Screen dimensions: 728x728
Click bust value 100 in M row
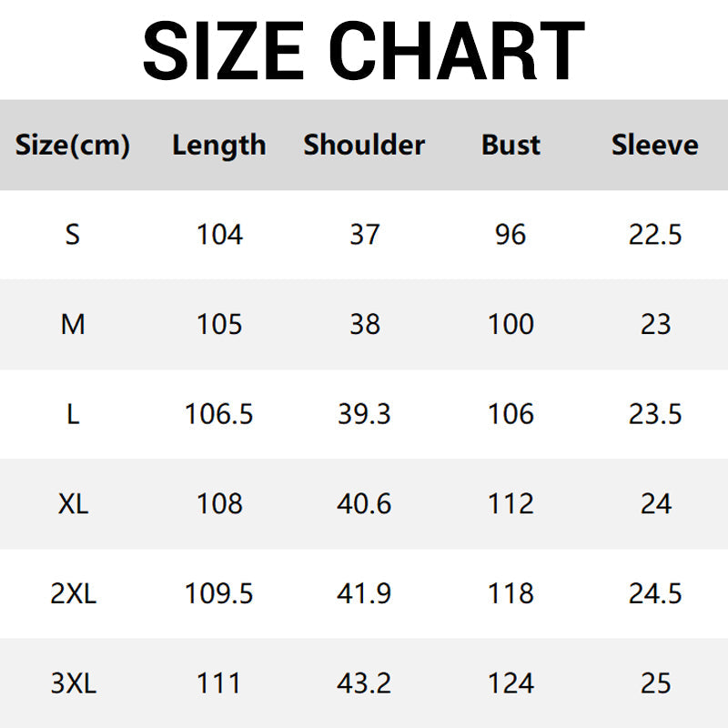coord(511,324)
